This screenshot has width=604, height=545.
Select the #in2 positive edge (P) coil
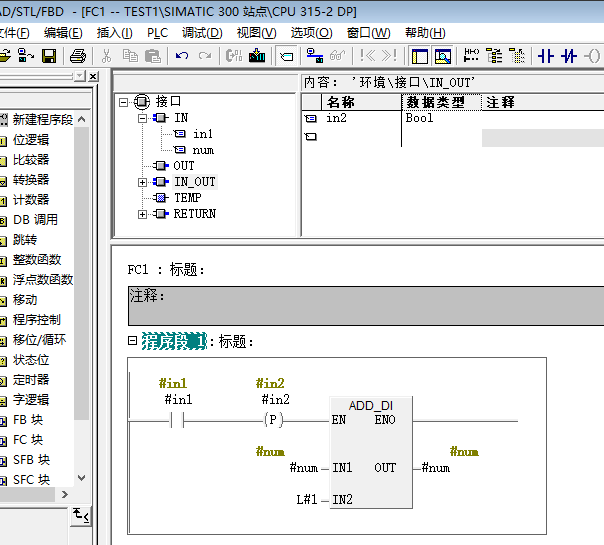(273, 420)
